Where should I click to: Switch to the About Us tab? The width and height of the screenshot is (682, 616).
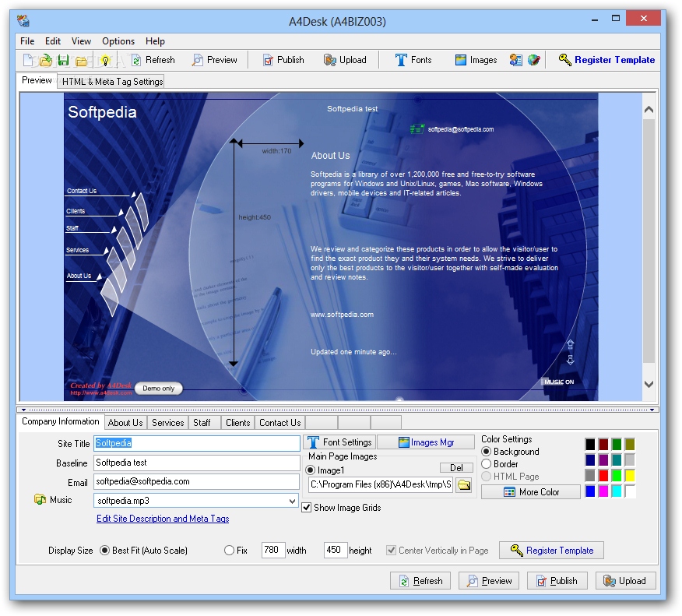click(125, 422)
